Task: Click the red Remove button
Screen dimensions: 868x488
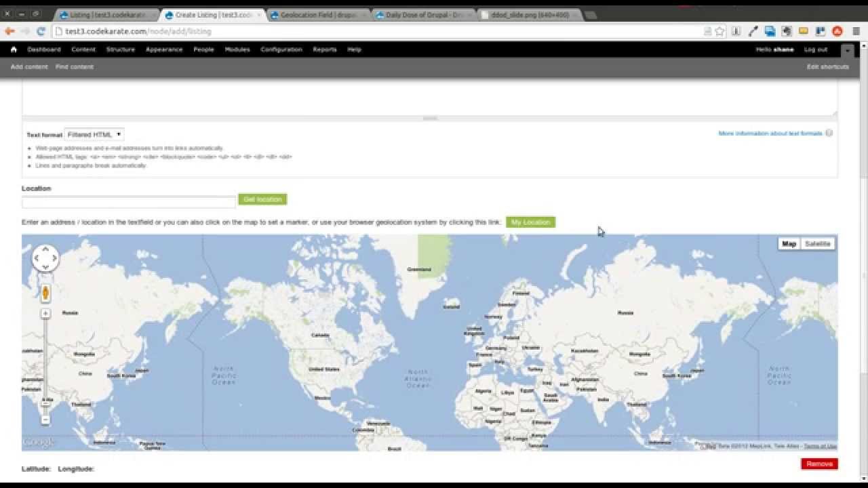Action: 819,464
